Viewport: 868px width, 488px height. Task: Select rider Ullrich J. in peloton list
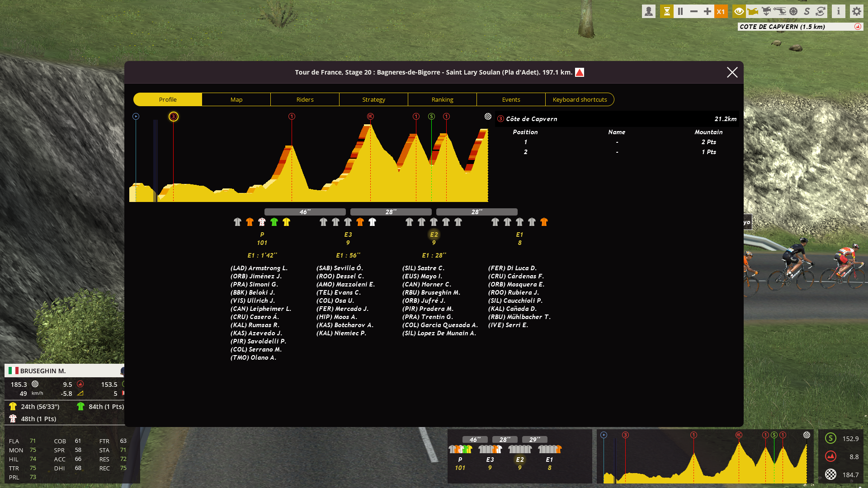253,301
